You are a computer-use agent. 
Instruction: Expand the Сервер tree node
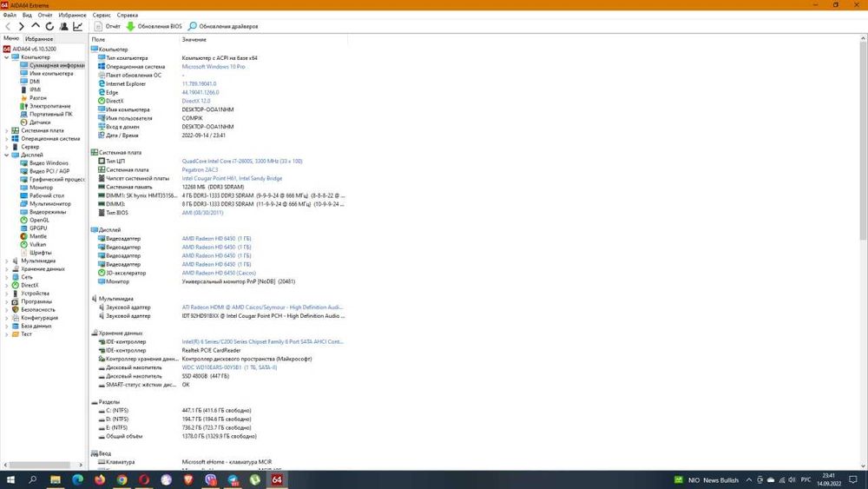point(7,147)
